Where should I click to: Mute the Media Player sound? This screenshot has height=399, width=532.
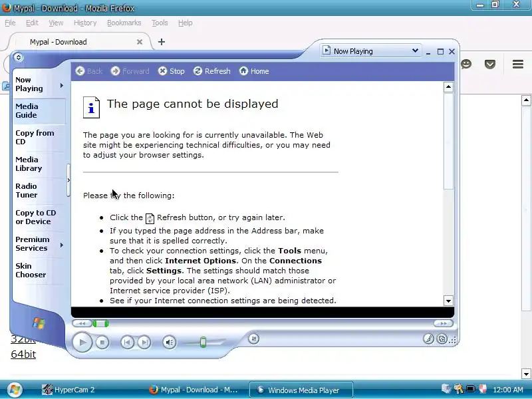(170, 342)
